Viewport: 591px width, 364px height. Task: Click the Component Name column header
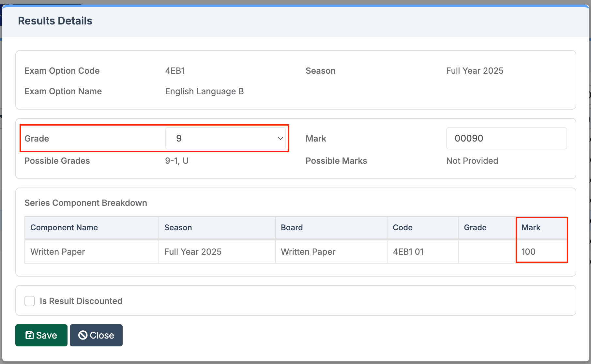click(x=64, y=228)
